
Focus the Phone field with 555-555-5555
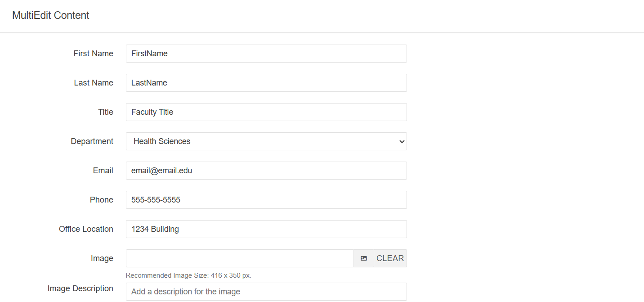pyautogui.click(x=266, y=200)
